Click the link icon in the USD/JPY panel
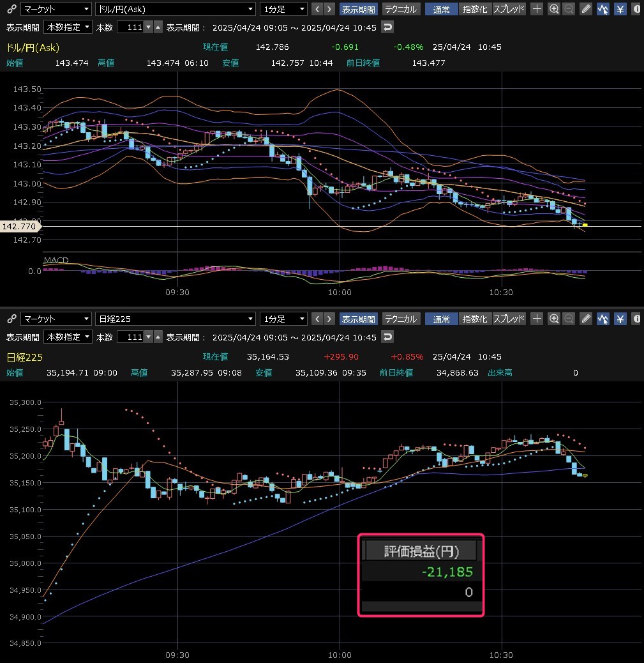This screenshot has height=663, width=644. coord(12,9)
